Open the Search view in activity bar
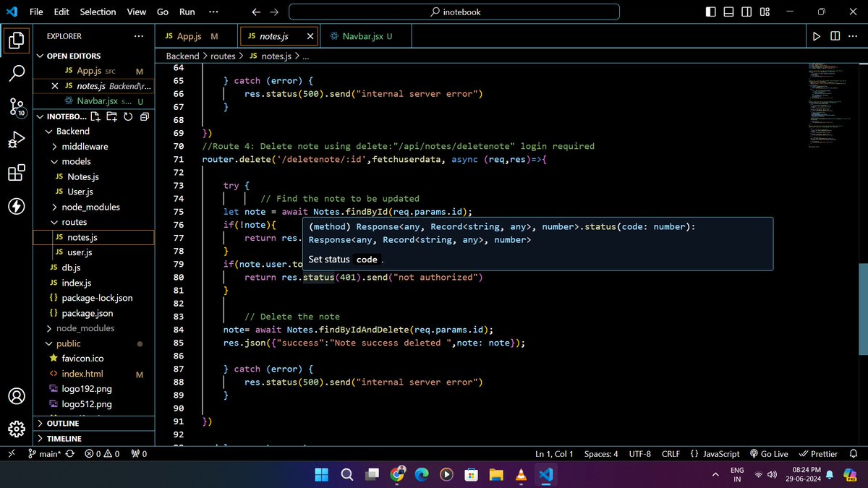This screenshot has height=488, width=868. [x=16, y=72]
